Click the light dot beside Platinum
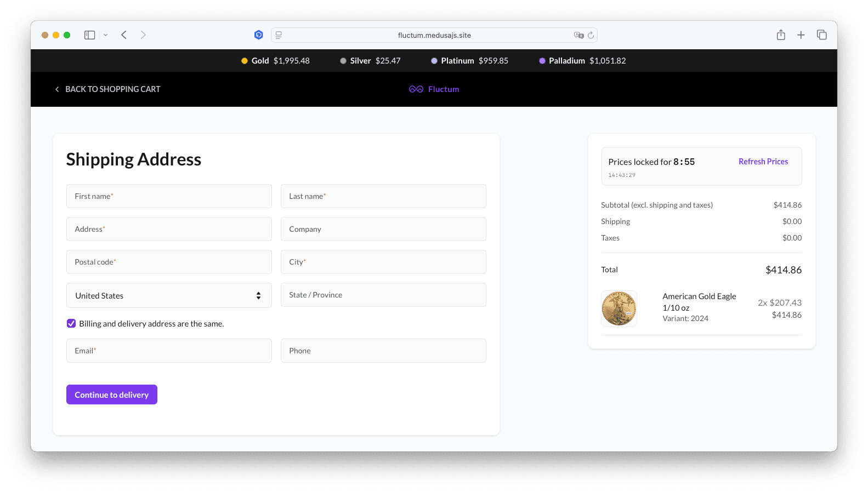Image resolution: width=868 pixels, height=492 pixels. pyautogui.click(x=434, y=61)
